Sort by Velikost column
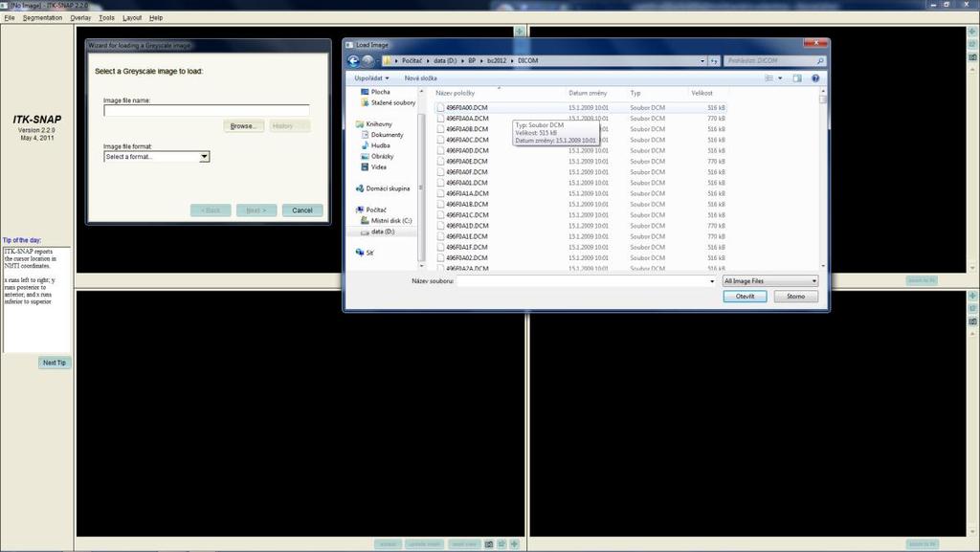Viewport: 980px width, 552px height. point(702,93)
